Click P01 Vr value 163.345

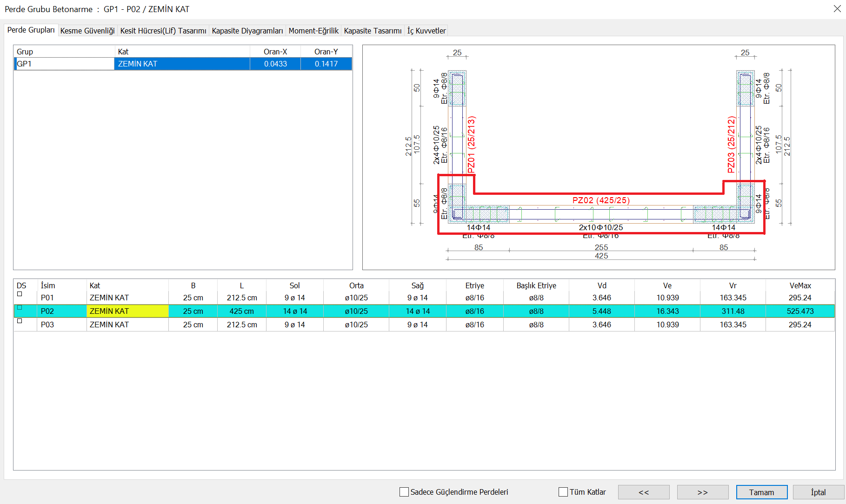click(x=733, y=298)
